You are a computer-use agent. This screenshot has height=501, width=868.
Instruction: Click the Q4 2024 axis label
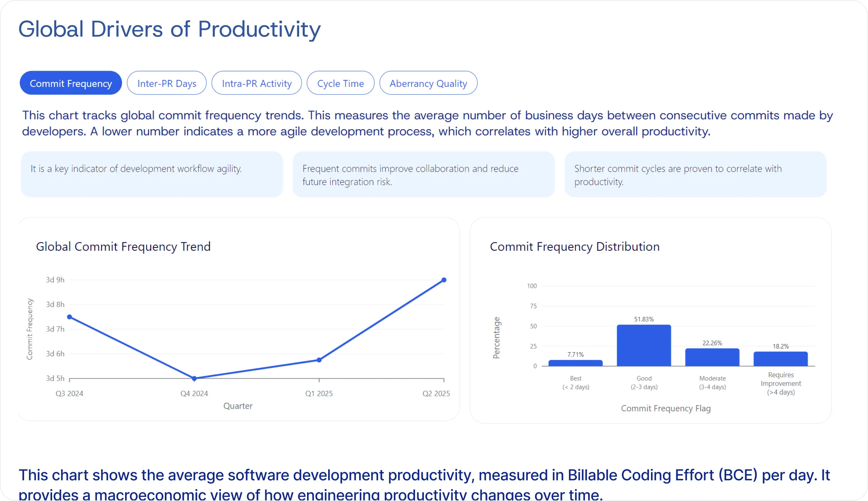pos(194,393)
